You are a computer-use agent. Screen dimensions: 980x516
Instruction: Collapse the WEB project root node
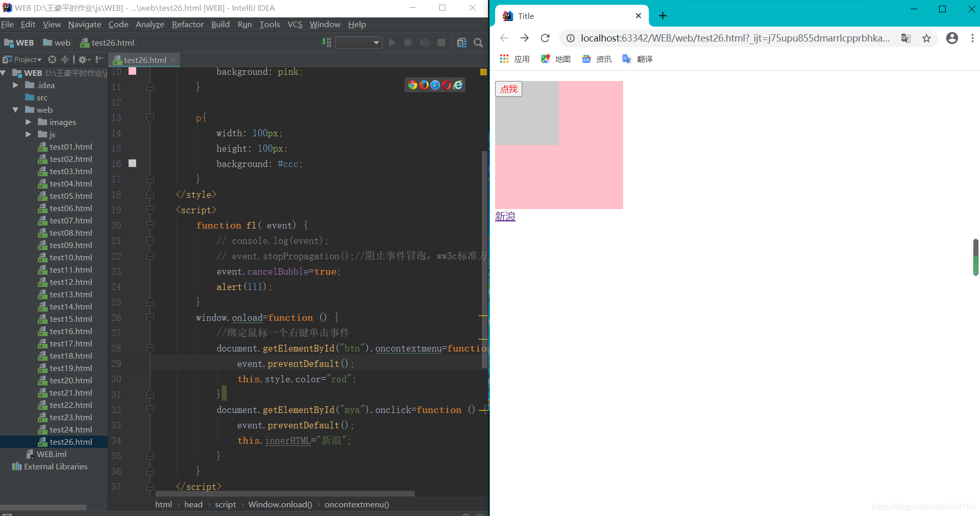(4, 73)
